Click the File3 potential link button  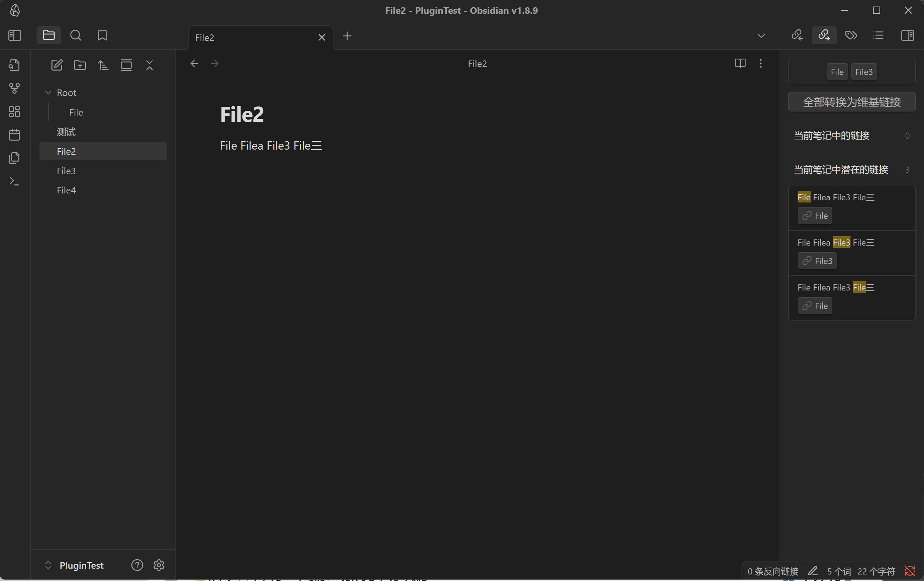[x=817, y=261]
